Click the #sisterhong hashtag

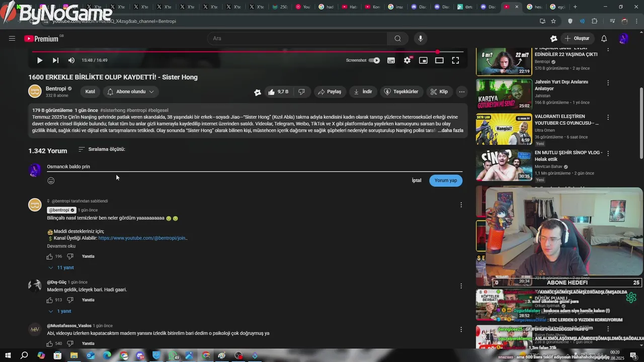pyautogui.click(x=113, y=111)
